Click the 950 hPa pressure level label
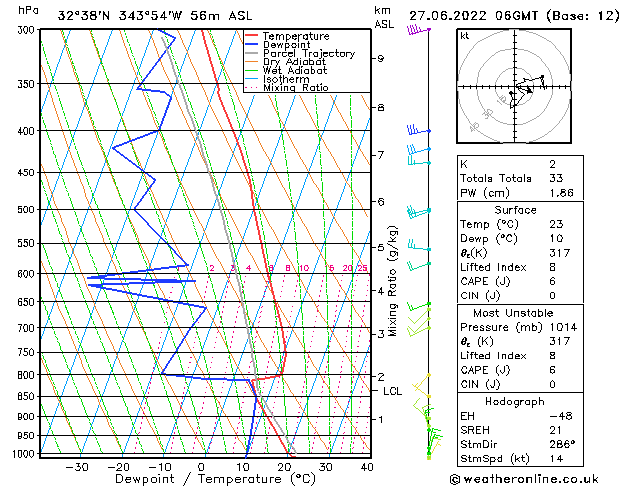629x486 pixels. (x=28, y=435)
